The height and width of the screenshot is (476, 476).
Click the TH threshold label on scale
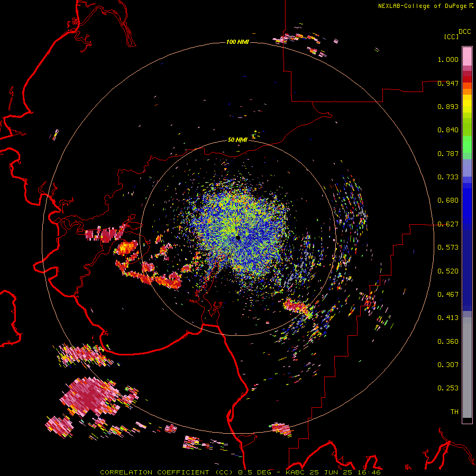point(454,412)
